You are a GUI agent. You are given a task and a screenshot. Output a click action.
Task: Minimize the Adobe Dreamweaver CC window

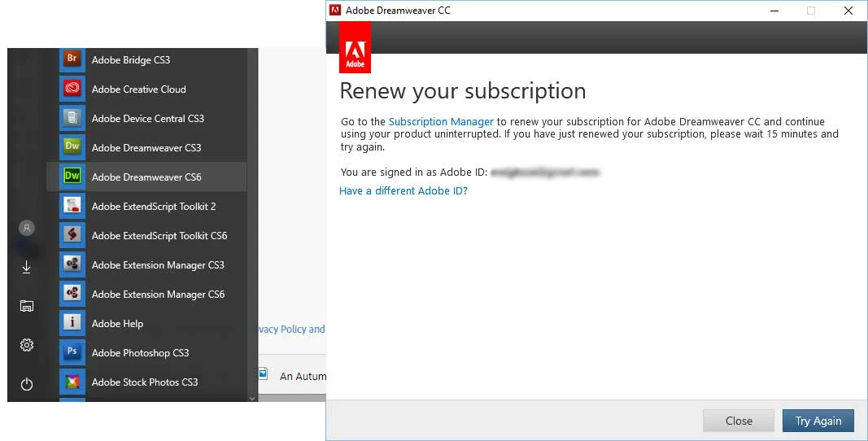pyautogui.click(x=774, y=11)
